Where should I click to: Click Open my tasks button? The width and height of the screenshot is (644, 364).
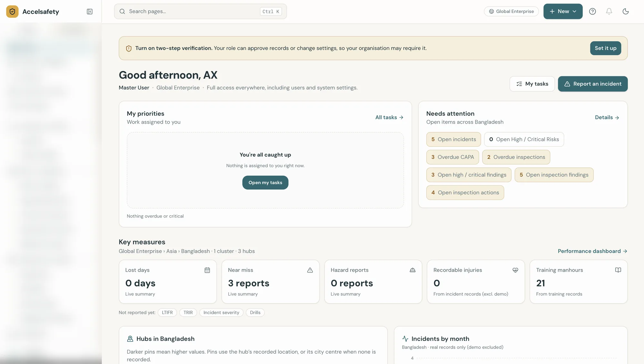click(265, 182)
